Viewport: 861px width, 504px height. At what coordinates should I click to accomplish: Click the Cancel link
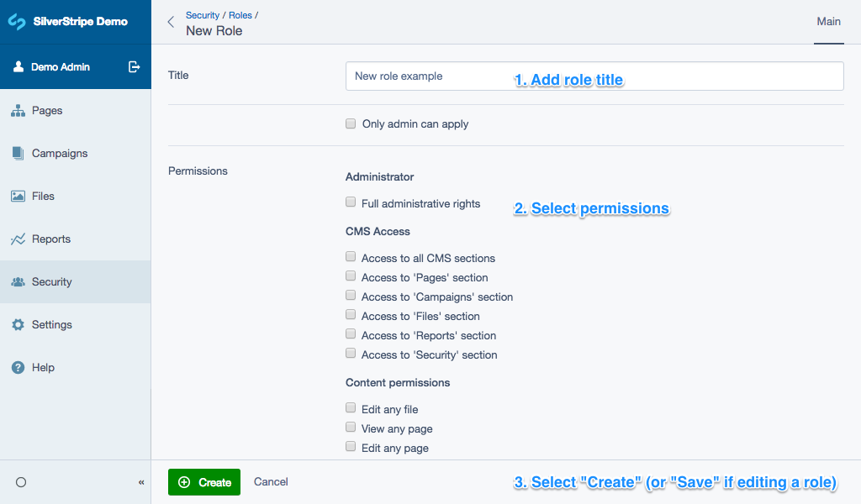pos(271,482)
